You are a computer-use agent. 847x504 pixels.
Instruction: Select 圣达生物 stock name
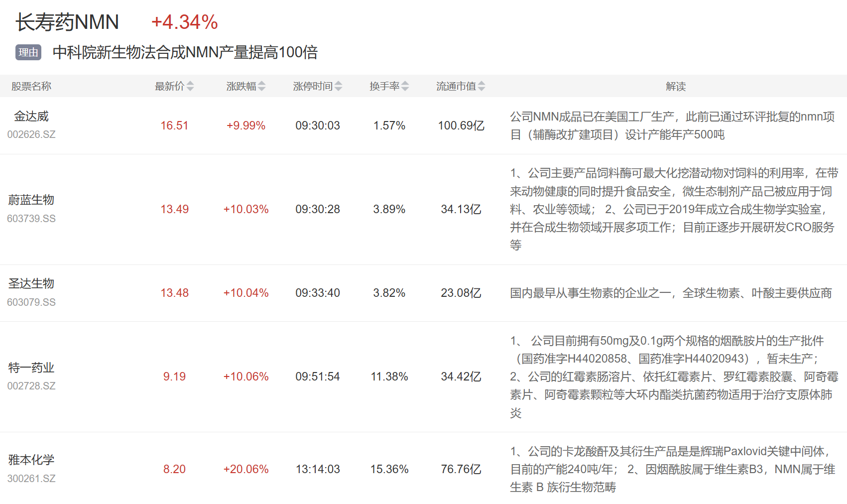tap(31, 284)
